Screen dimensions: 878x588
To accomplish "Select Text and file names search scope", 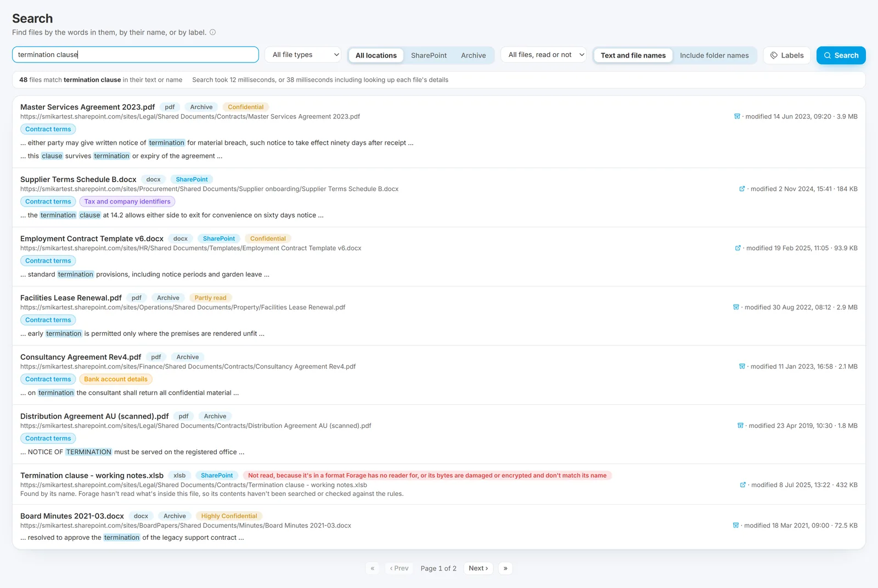I will tap(633, 55).
